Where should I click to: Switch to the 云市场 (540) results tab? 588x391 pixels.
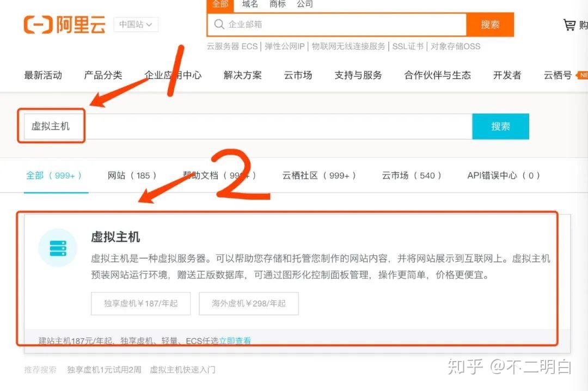[412, 175]
